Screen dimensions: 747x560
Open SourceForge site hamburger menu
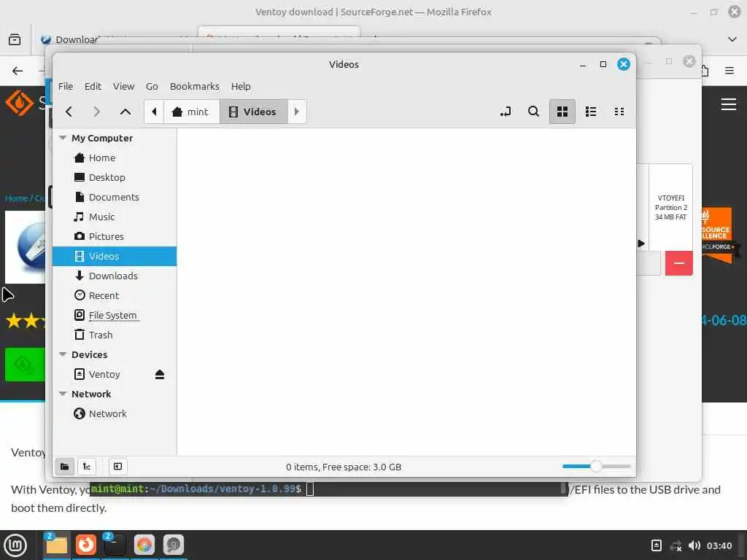729,104
